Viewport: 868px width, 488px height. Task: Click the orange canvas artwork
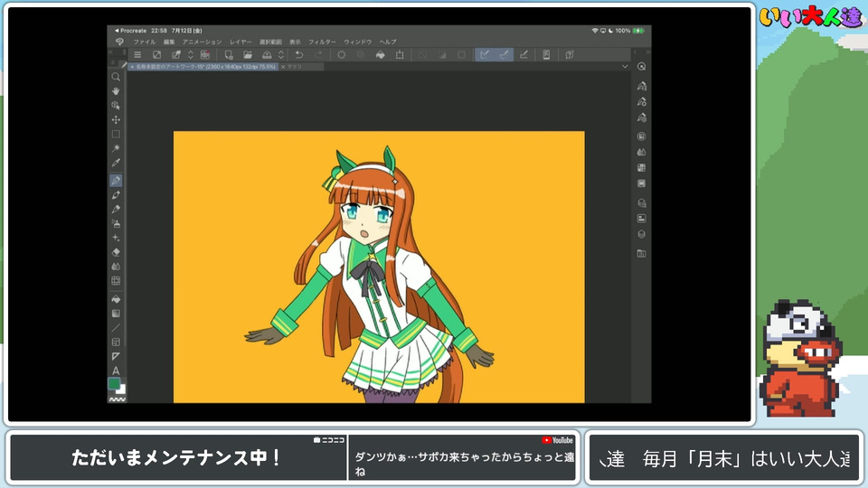point(379,267)
